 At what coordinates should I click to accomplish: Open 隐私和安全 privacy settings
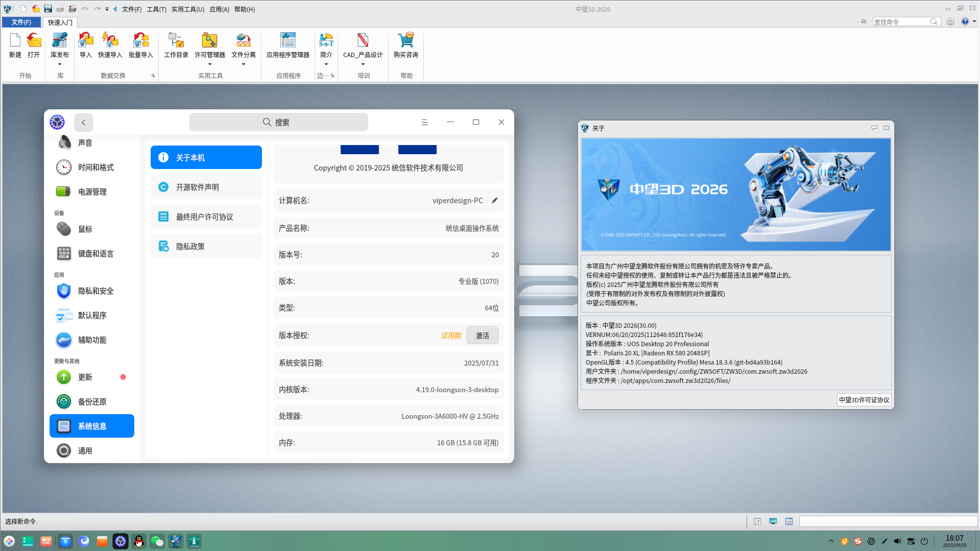92,291
